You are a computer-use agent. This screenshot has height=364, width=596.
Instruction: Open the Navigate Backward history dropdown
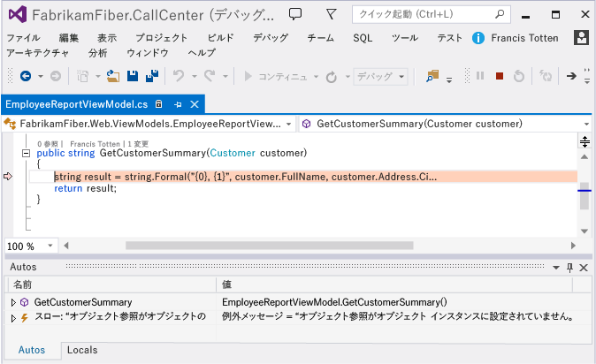pos(41,76)
